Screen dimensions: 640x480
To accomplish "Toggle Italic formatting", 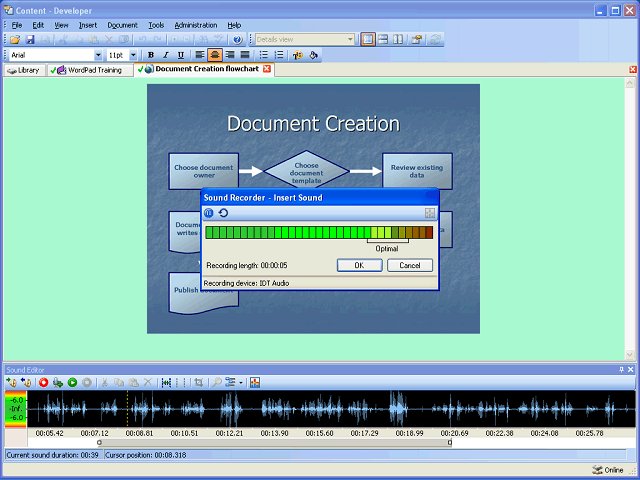I will [165, 55].
